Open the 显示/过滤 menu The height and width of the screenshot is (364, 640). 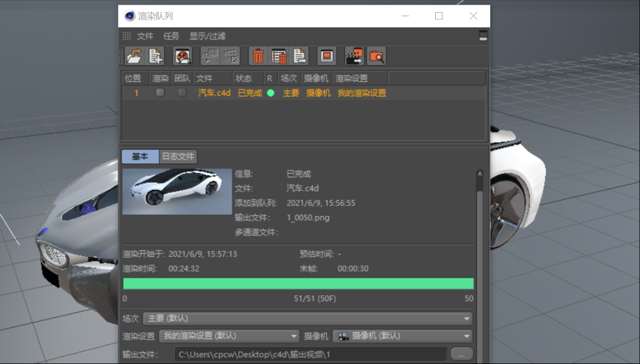(x=207, y=36)
